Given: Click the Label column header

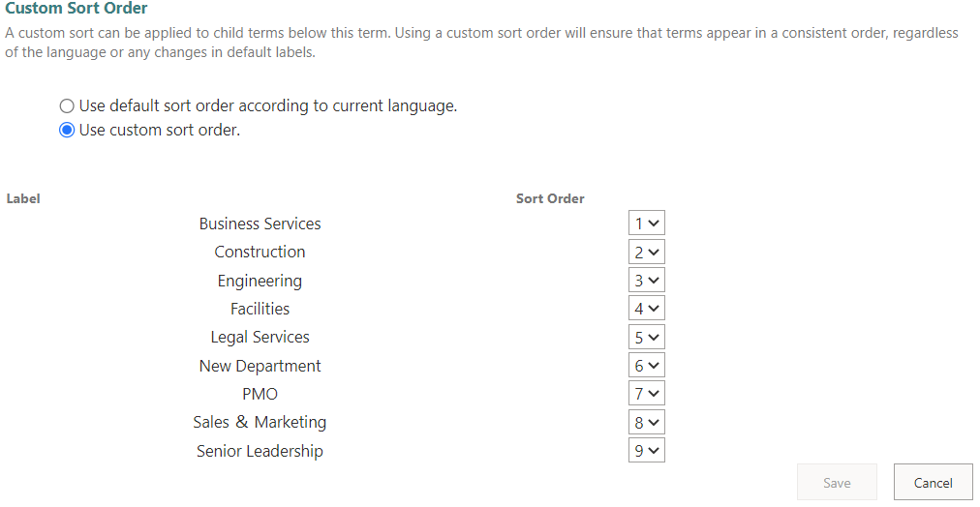Looking at the screenshot, I should point(23,198).
